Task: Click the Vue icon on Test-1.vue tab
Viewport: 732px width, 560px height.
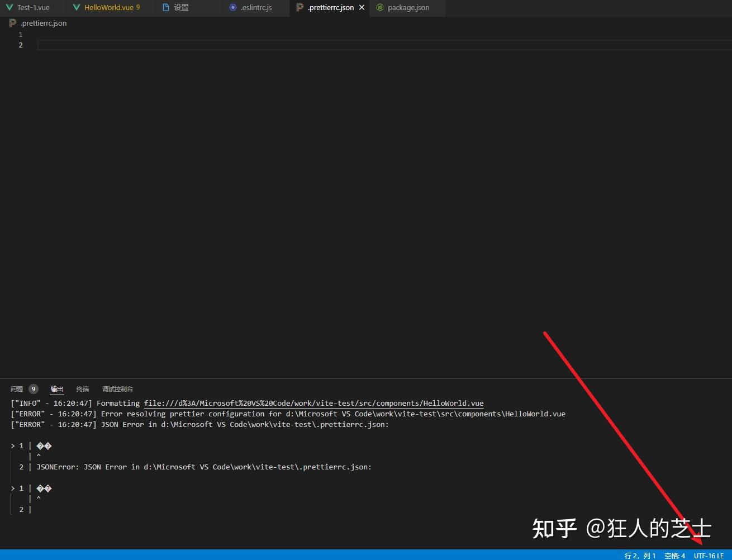Action: pyautogui.click(x=9, y=7)
